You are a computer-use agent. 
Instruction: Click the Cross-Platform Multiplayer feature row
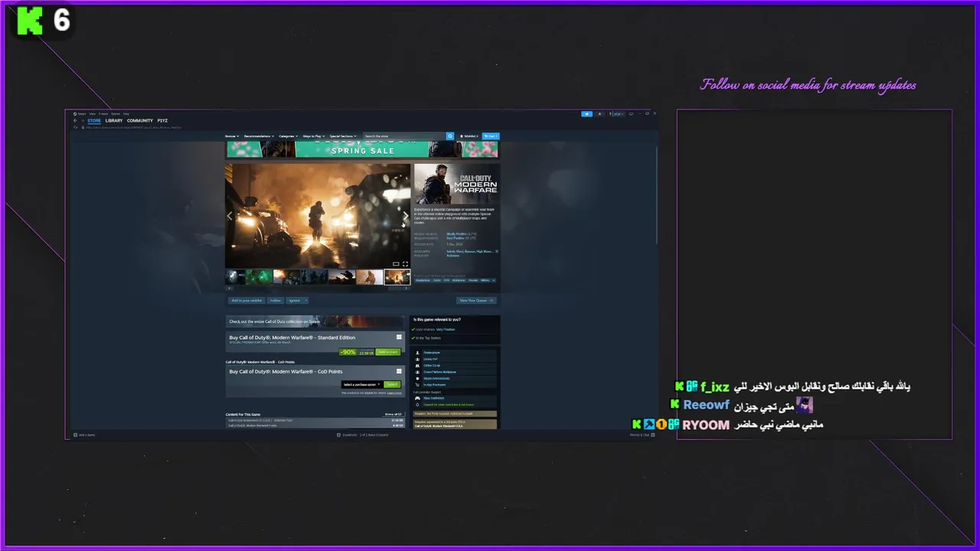point(455,372)
